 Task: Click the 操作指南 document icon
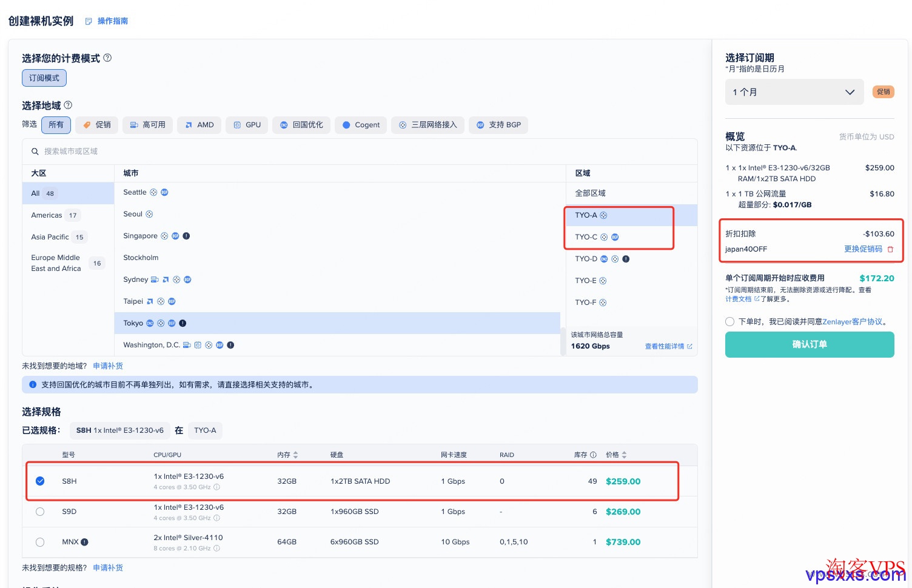(88, 21)
